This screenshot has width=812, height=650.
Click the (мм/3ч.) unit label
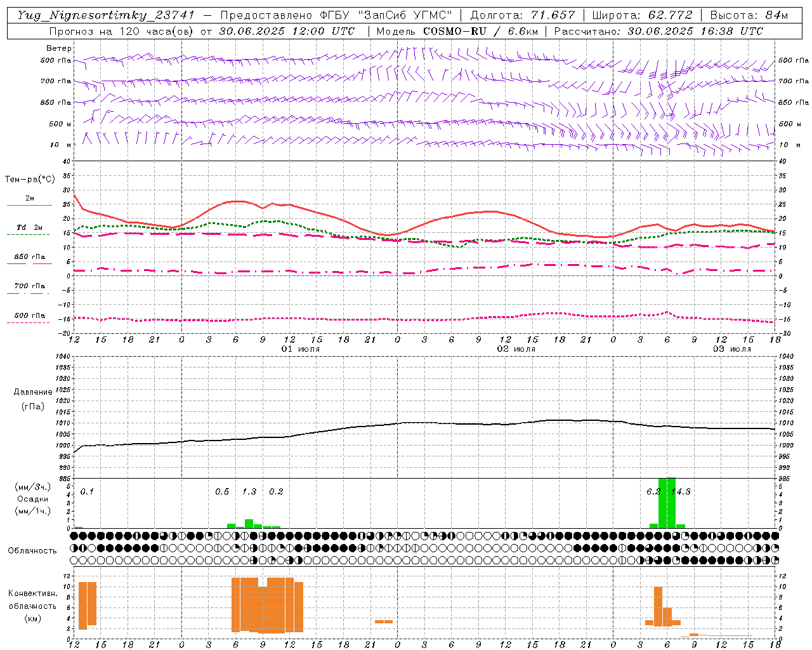click(32, 487)
